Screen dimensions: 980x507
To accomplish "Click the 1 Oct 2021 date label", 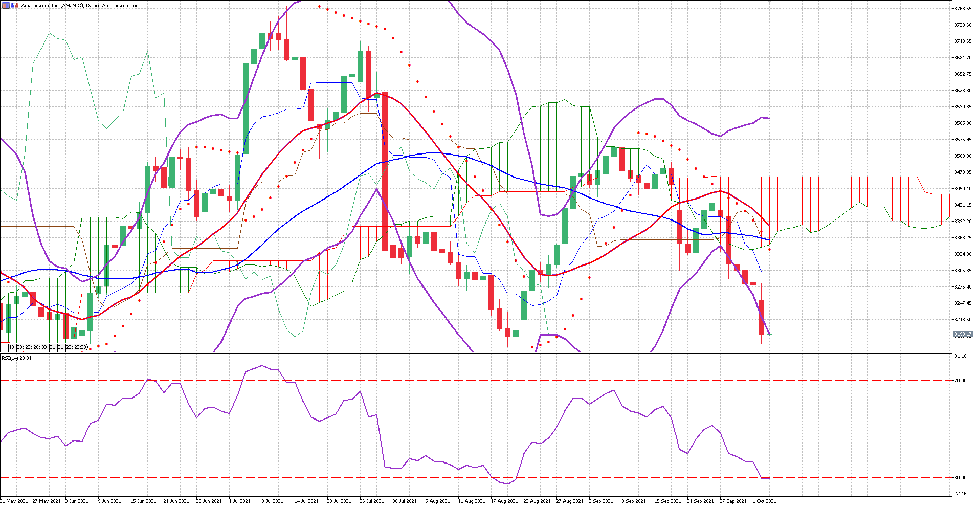I will (x=764, y=501).
